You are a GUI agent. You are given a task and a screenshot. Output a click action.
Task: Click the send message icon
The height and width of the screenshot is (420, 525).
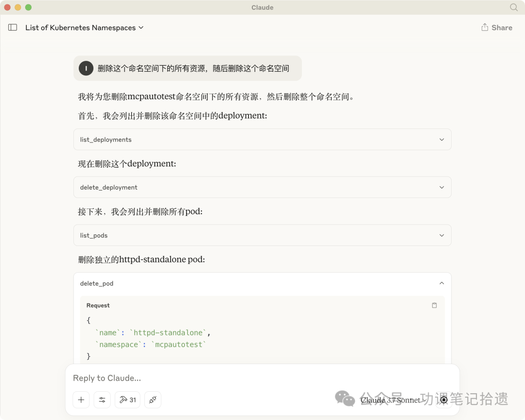pyautogui.click(x=443, y=400)
